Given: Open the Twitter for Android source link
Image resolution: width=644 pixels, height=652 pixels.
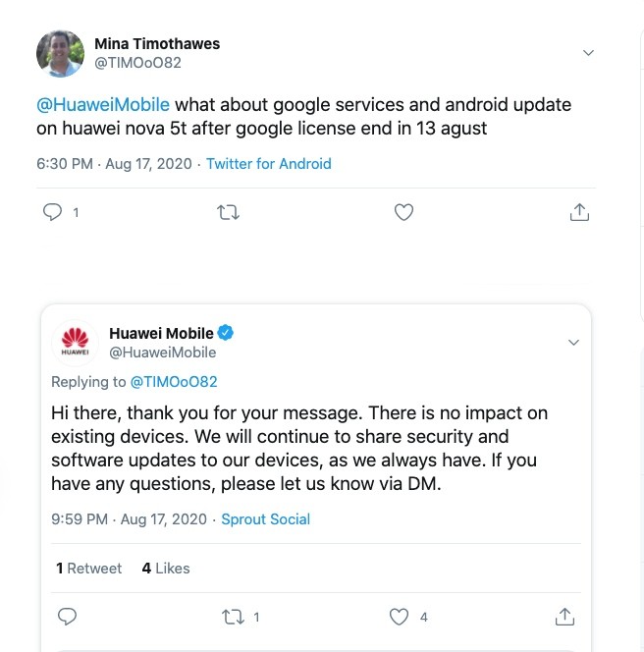Looking at the screenshot, I should (x=268, y=164).
